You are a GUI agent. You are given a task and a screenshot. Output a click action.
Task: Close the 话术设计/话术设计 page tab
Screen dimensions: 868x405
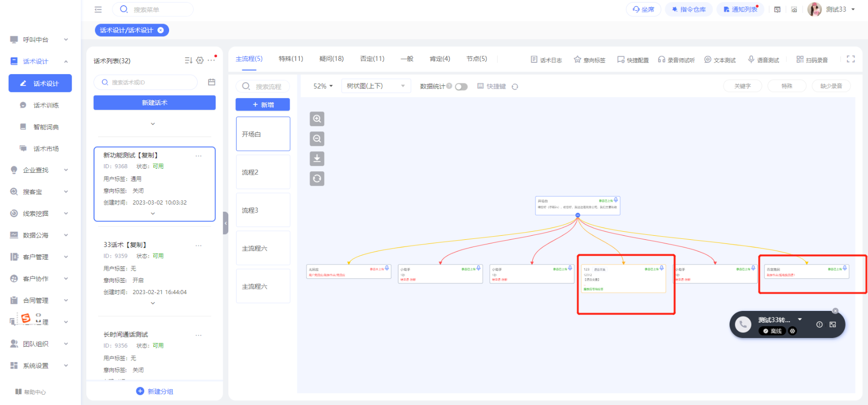[160, 30]
